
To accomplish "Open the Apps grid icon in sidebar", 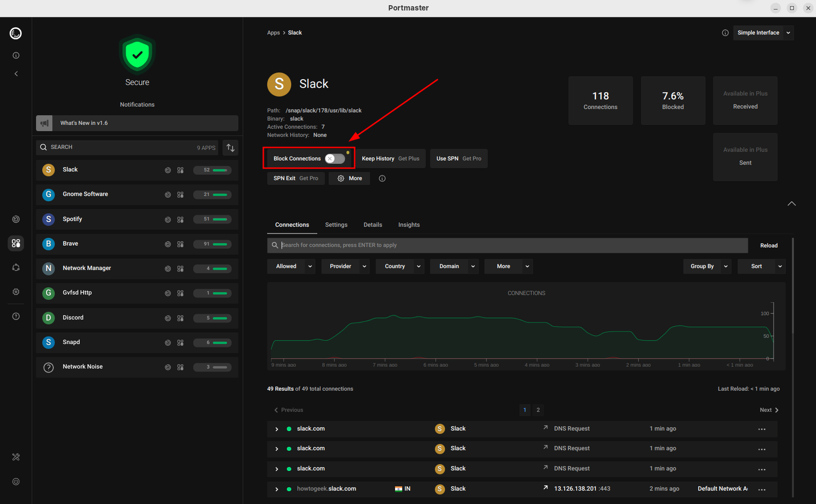I will pyautogui.click(x=16, y=243).
